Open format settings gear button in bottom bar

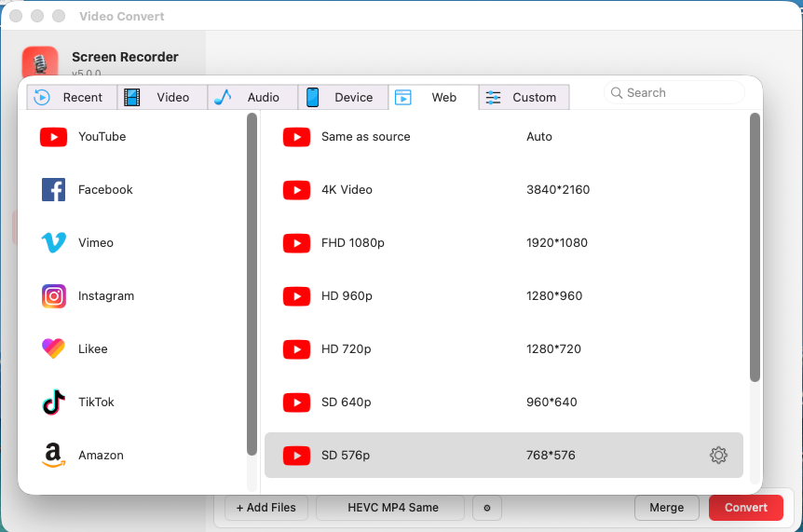tap(487, 508)
